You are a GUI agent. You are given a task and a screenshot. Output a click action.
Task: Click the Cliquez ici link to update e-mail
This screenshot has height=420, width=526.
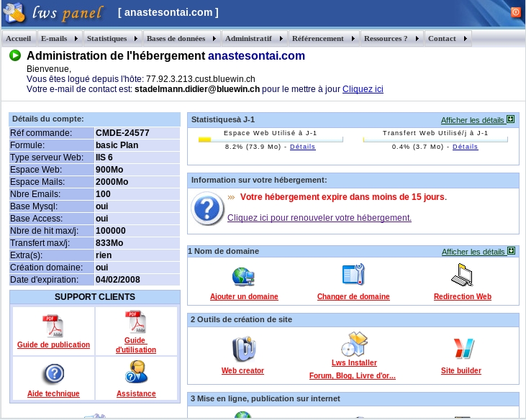[x=363, y=89]
